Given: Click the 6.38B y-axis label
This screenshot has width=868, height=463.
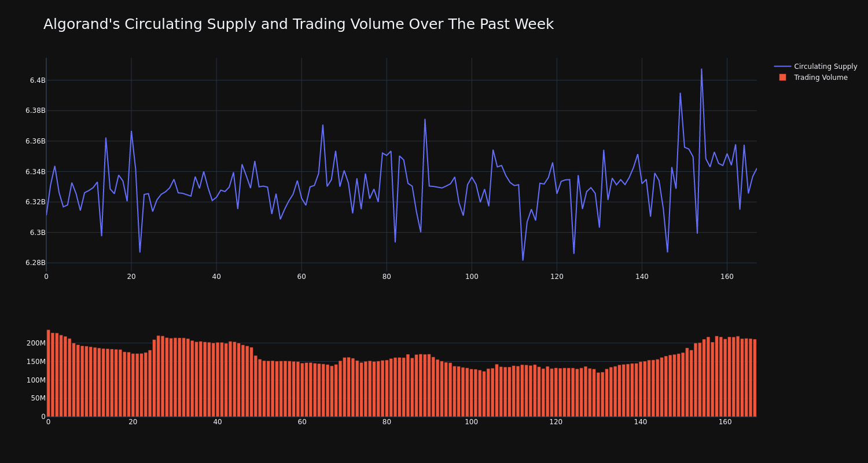Looking at the screenshot, I should [35, 111].
